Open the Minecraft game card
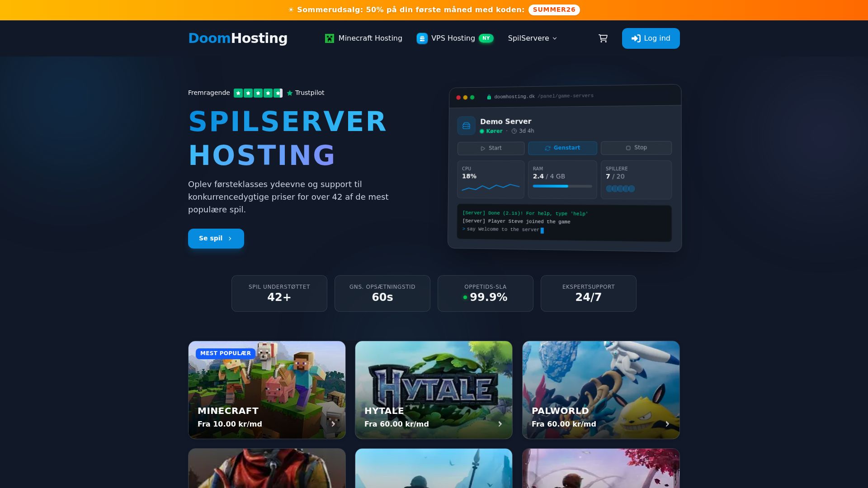This screenshot has height=488, width=868. [x=267, y=390]
